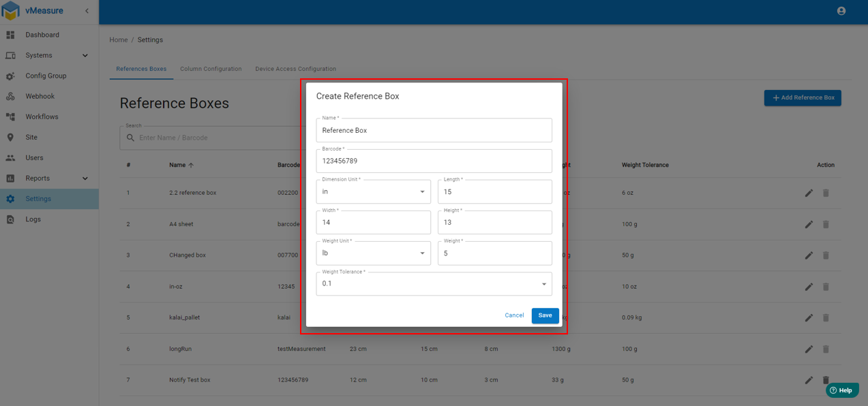Image resolution: width=868 pixels, height=406 pixels.
Task: Edit the Notify Test box row
Action: pos(809,380)
